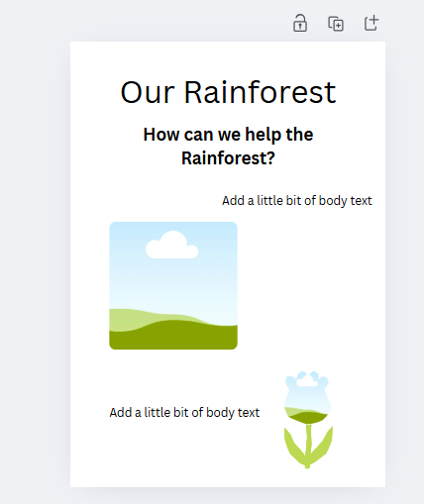Select the upper right body text box

(x=297, y=201)
